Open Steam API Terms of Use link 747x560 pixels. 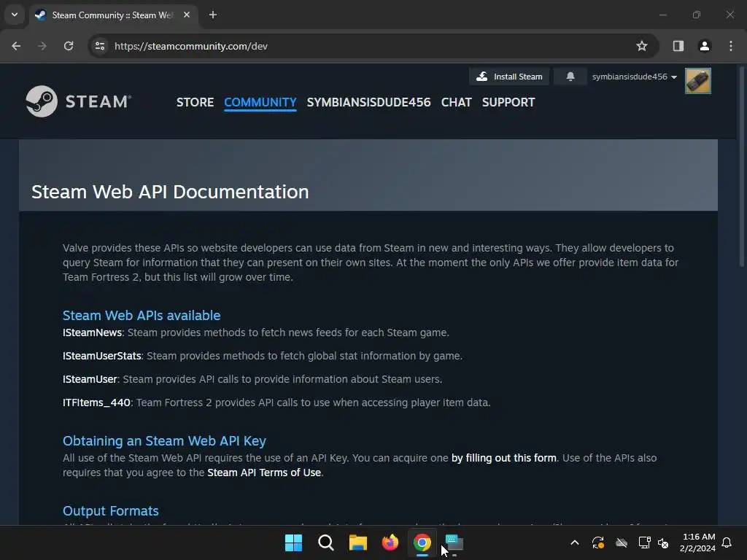(264, 472)
